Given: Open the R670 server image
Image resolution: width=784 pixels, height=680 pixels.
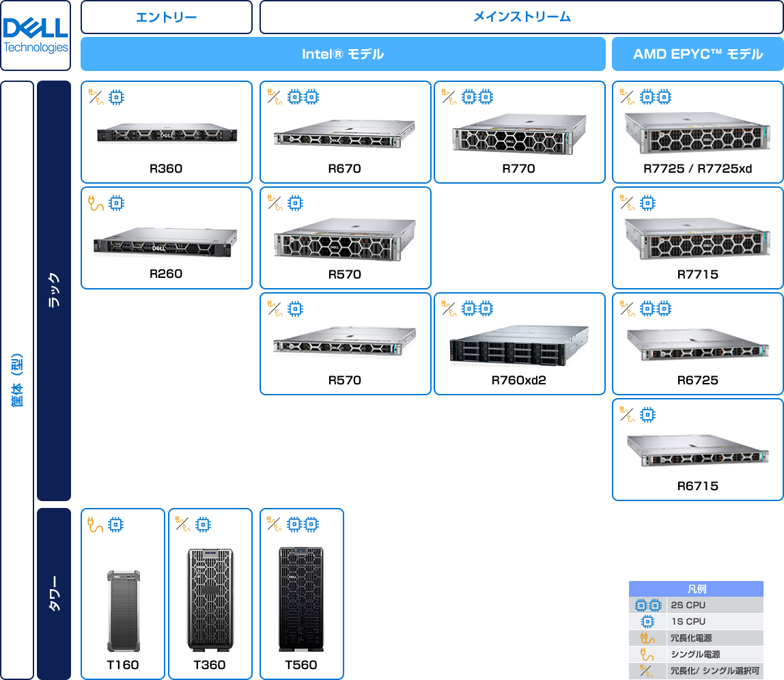Looking at the screenshot, I should coord(345,134).
